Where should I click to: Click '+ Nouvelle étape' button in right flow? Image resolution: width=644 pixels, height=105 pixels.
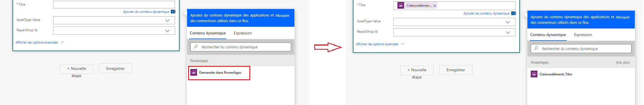(417, 70)
